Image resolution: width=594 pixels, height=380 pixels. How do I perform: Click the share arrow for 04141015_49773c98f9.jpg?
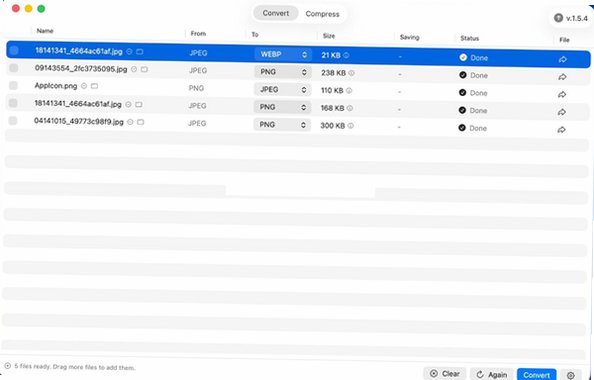tap(561, 130)
